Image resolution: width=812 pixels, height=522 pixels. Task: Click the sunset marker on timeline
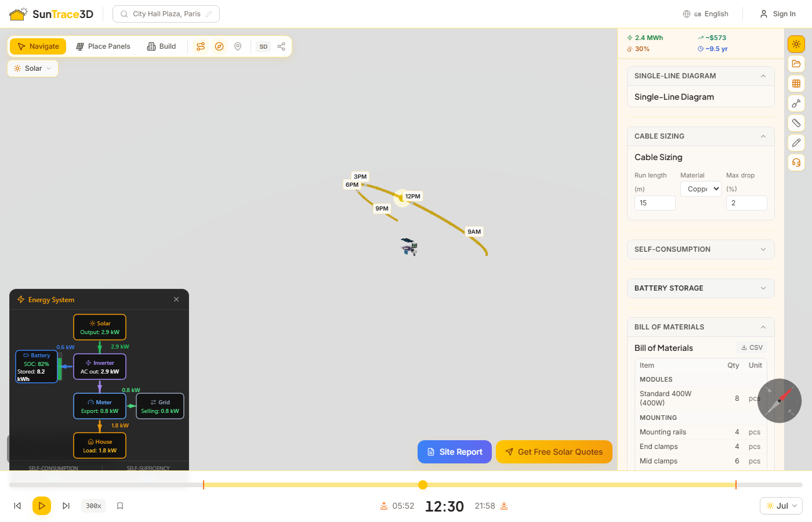[736, 485]
